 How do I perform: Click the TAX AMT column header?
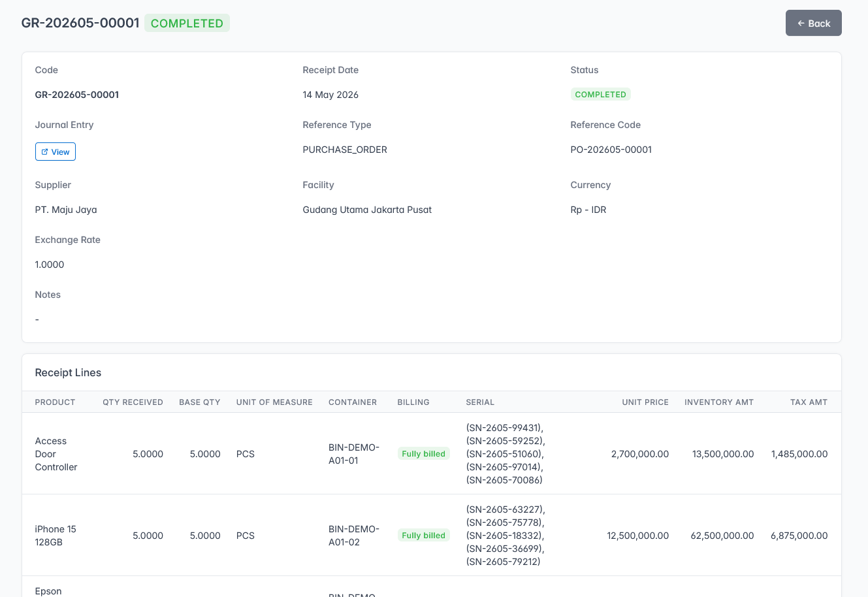[x=809, y=402]
